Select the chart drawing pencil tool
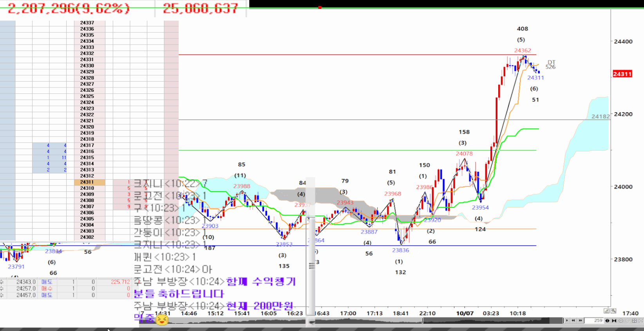 (x=606, y=311)
